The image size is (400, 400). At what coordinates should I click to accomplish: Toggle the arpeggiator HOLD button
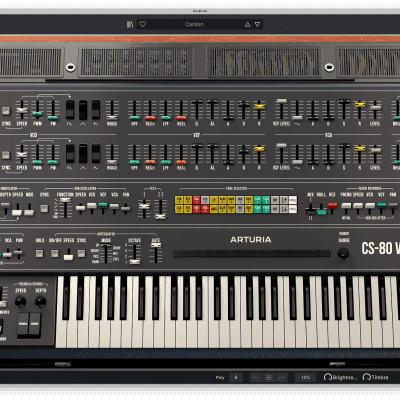tap(39, 253)
